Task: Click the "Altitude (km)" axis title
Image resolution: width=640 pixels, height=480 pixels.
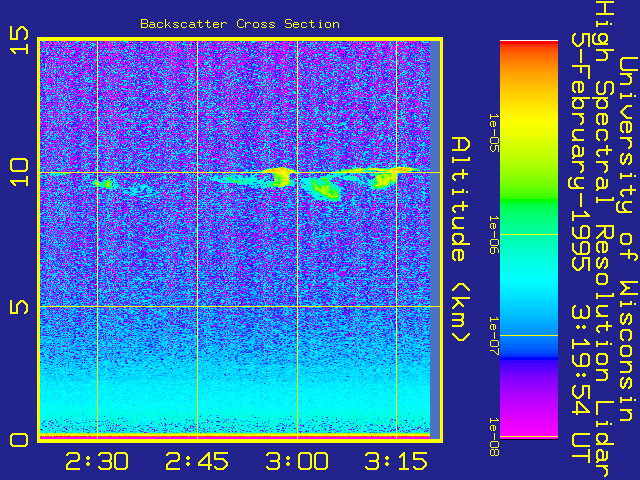Action: pos(461,239)
